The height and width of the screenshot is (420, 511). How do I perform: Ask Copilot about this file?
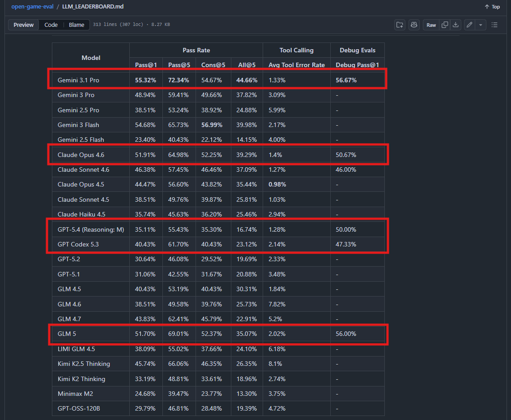(x=414, y=25)
